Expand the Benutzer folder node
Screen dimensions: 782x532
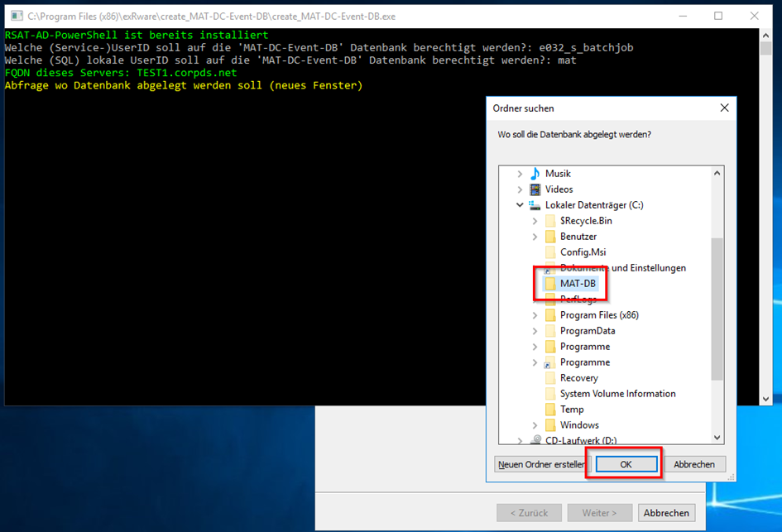535,237
